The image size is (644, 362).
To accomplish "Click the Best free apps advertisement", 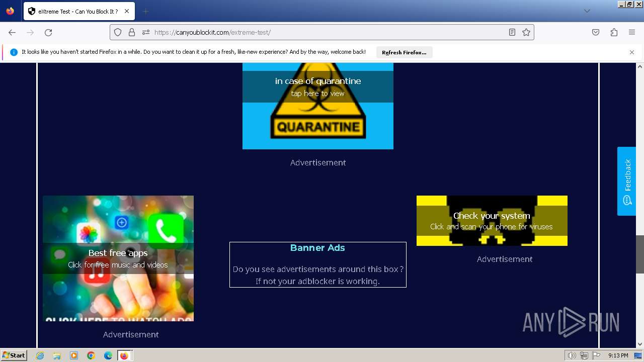I will [118, 258].
